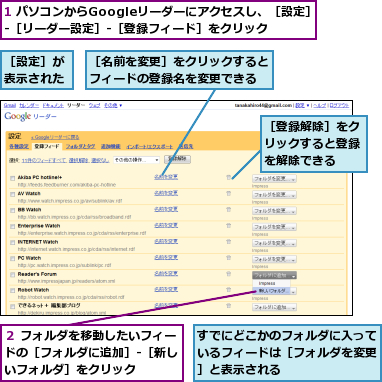Click the INTERNET Watch feed name
This screenshot has width=382, height=382.
click(38, 242)
